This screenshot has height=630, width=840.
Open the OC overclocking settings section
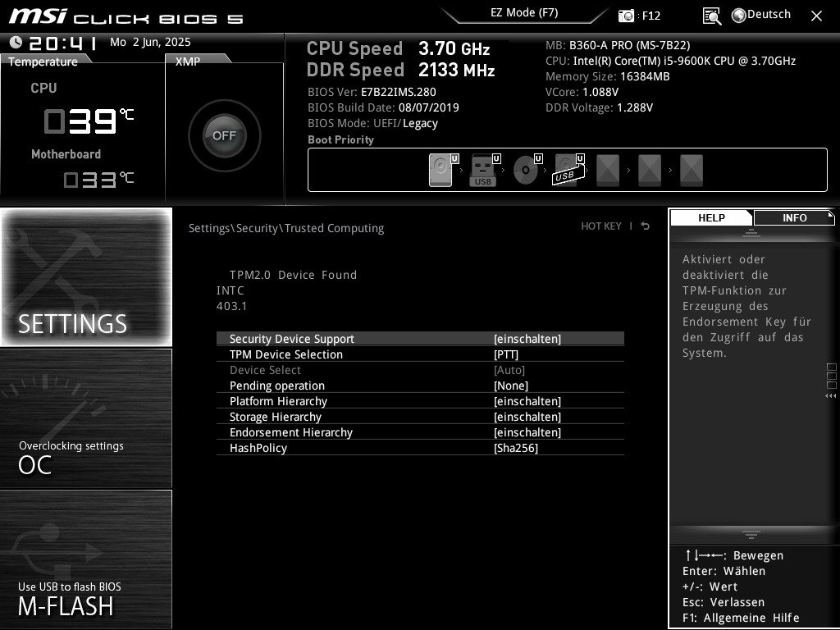[x=86, y=418]
